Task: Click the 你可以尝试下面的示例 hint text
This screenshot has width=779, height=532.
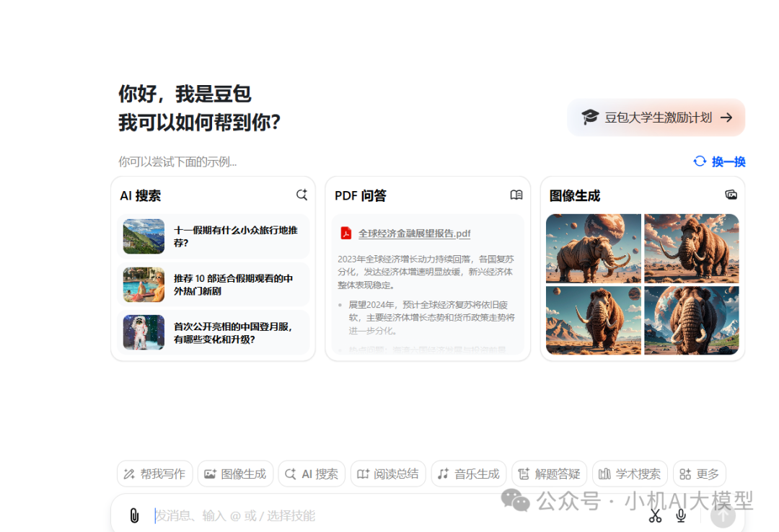Action: (x=177, y=162)
